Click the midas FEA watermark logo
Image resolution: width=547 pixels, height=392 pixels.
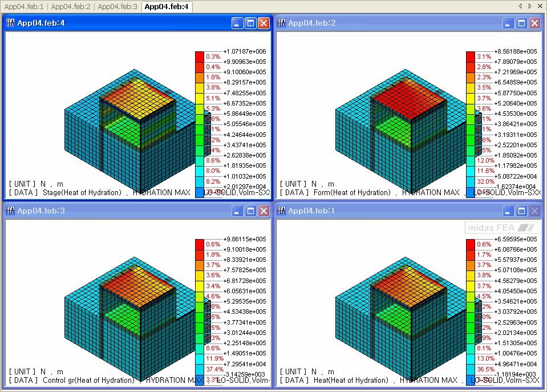point(501,227)
